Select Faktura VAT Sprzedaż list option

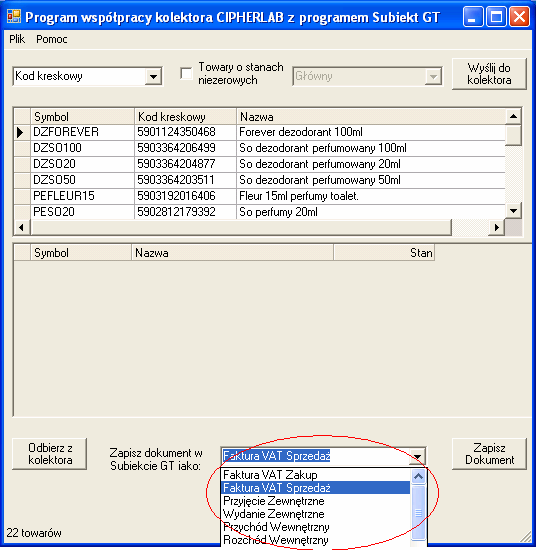pyautogui.click(x=316, y=488)
